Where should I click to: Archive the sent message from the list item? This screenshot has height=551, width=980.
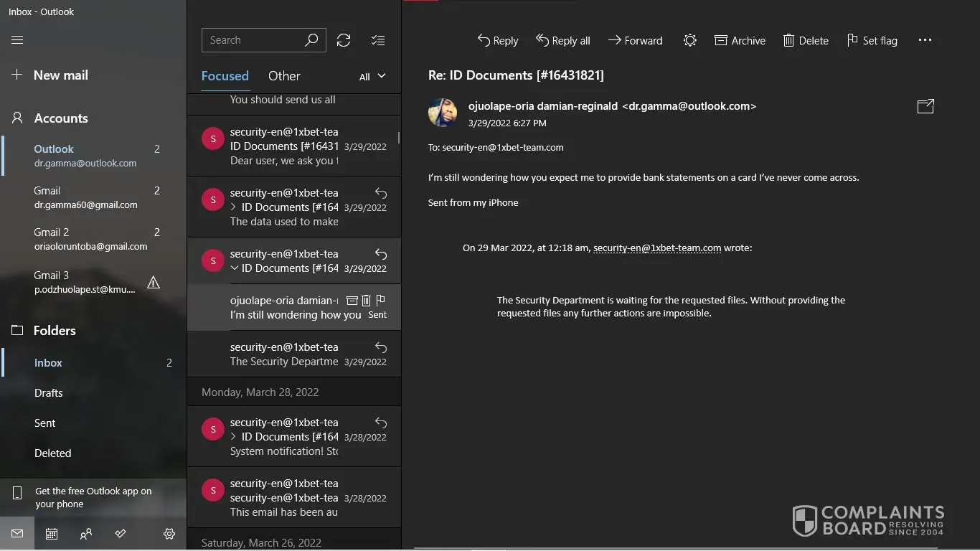pos(352,301)
